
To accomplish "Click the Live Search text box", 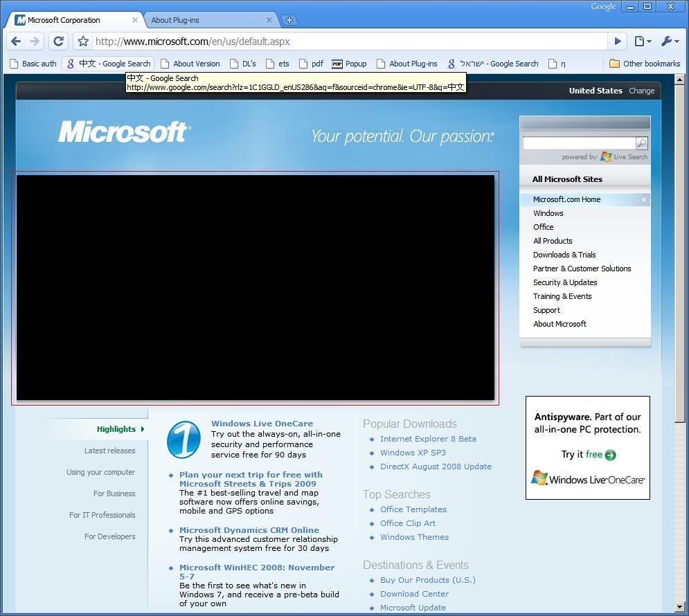I will tap(579, 143).
